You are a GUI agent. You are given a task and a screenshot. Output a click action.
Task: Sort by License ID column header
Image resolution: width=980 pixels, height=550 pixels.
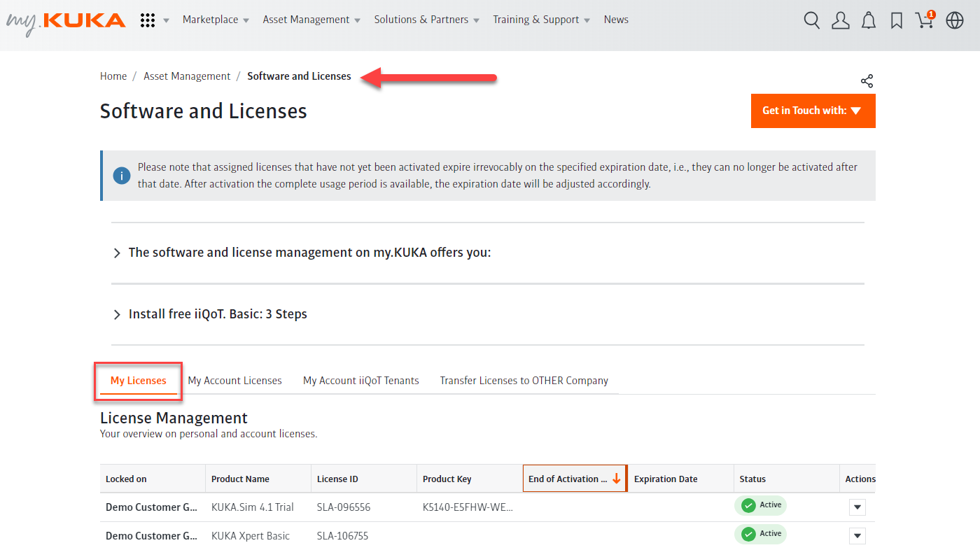point(364,479)
